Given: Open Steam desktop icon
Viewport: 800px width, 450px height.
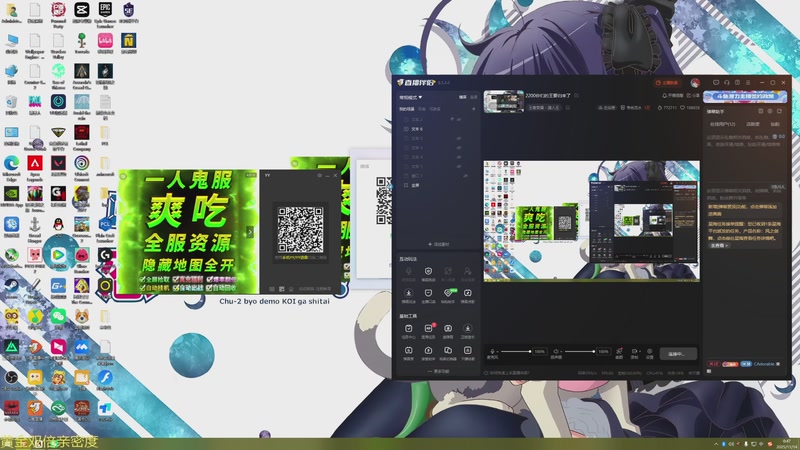Looking at the screenshot, I should (11, 288).
